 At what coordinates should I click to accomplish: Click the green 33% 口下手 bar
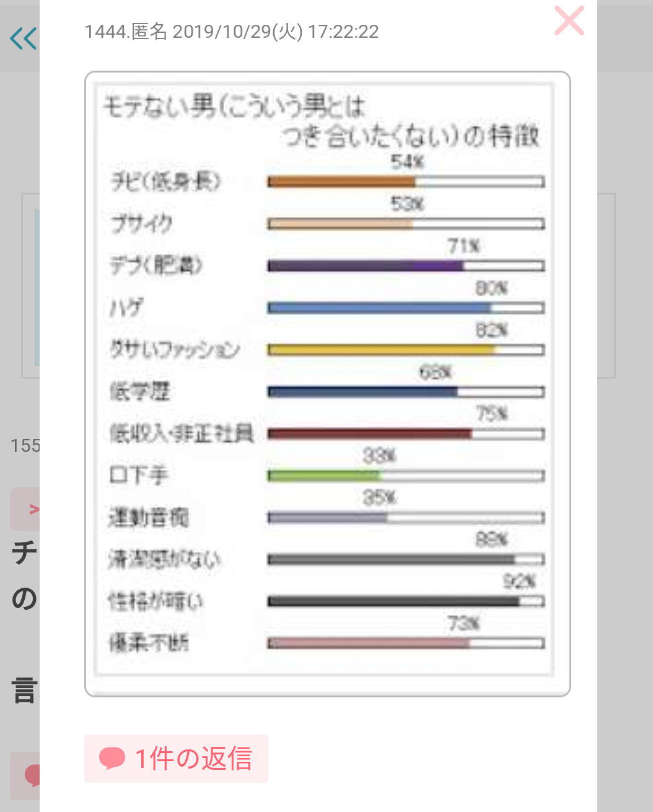(406, 476)
